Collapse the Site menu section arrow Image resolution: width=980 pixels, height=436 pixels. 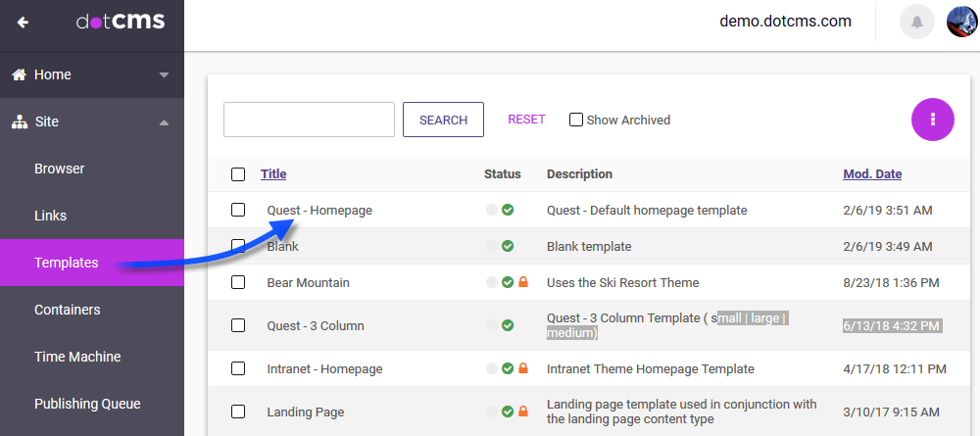(x=164, y=121)
